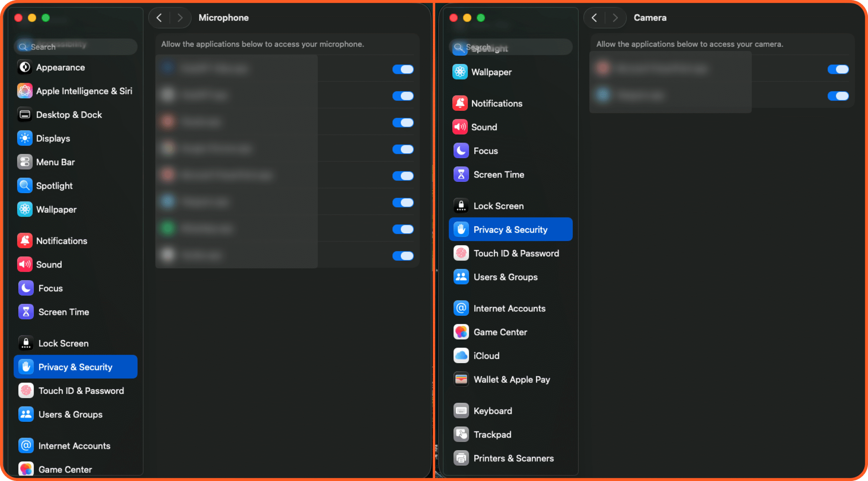Select Privacy & Security in the left sidebar
Screen dimensions: 868x481
(x=75, y=367)
